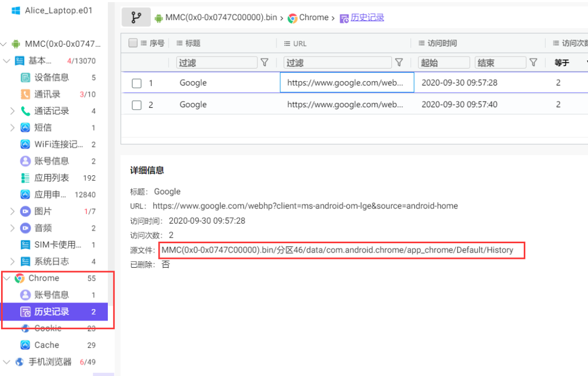
Task: Click the 历史记录 breadcrumb link
Action: pos(367,17)
